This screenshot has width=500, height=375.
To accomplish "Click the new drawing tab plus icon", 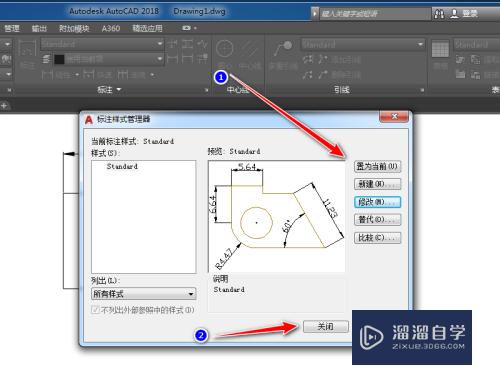I will click(x=4, y=106).
